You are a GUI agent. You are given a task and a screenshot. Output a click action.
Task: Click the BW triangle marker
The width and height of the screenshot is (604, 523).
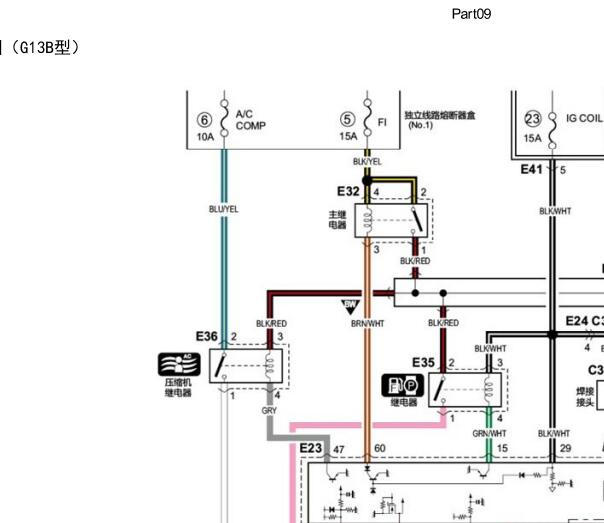point(350,307)
